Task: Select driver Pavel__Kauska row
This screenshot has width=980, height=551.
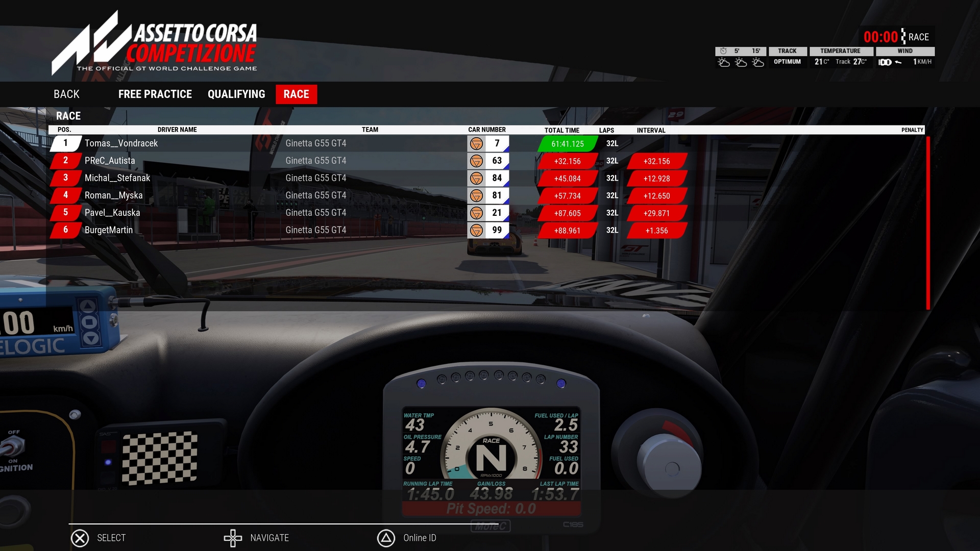Action: tap(487, 213)
